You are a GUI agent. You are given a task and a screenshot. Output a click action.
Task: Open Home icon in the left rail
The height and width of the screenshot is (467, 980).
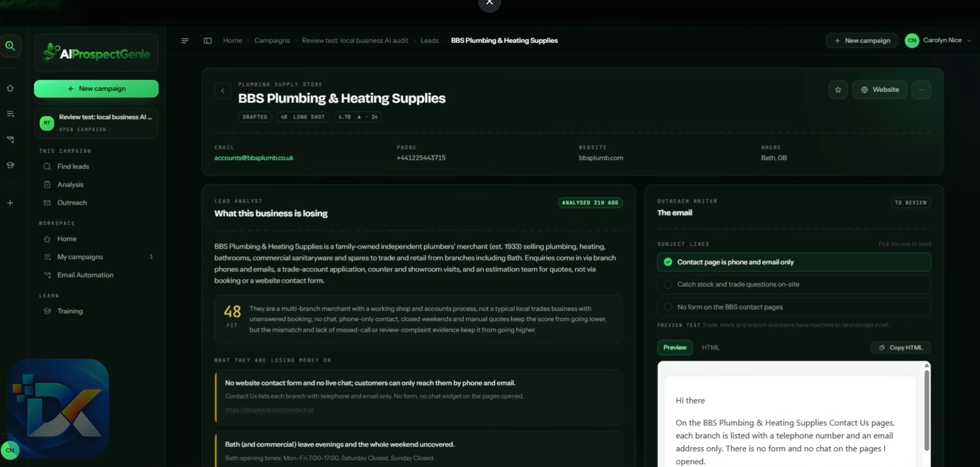pyautogui.click(x=10, y=88)
